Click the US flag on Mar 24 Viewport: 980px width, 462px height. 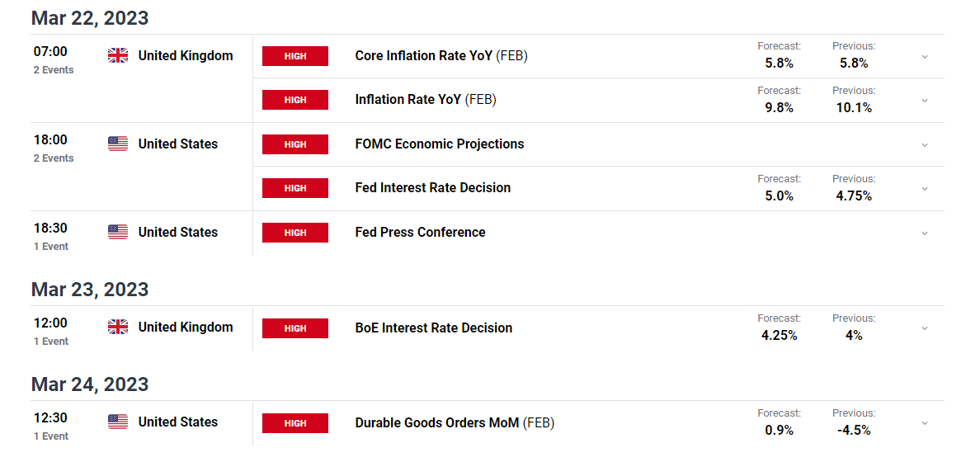(x=117, y=422)
